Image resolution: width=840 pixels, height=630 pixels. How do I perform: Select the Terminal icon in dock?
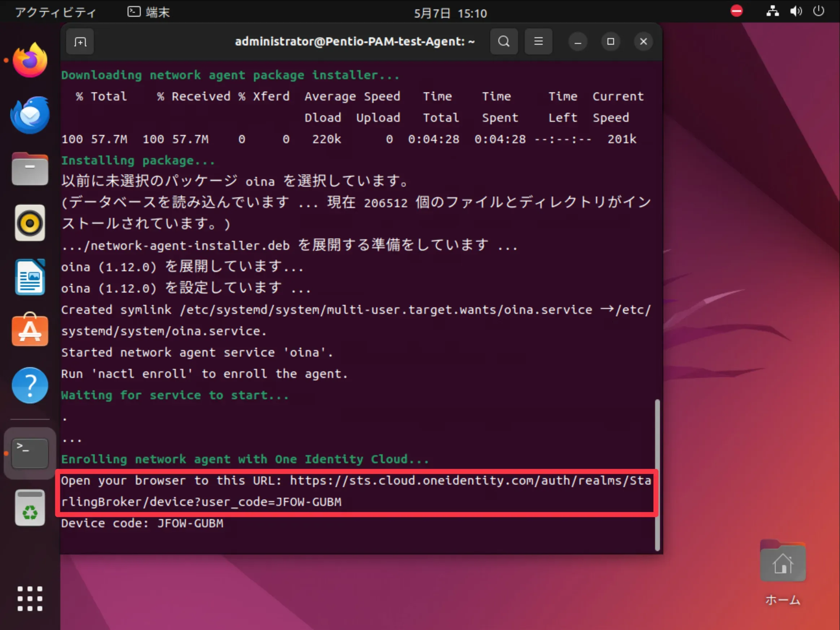coord(30,453)
